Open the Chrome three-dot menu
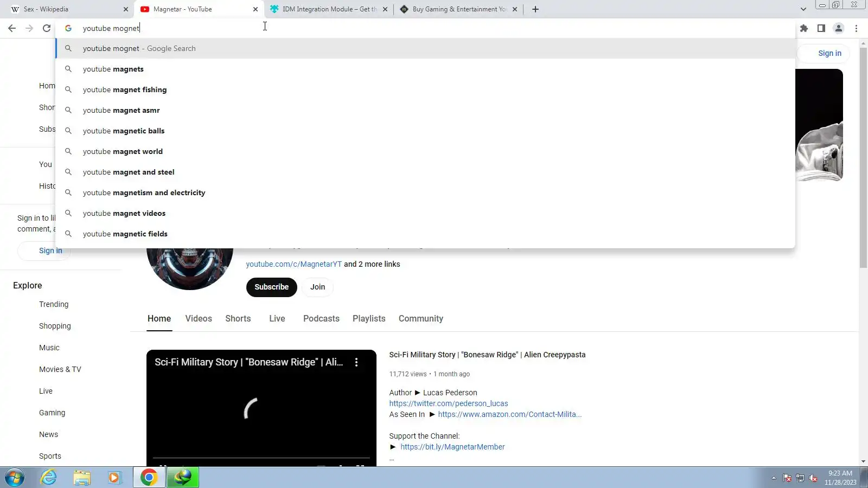868x488 pixels. (x=857, y=28)
